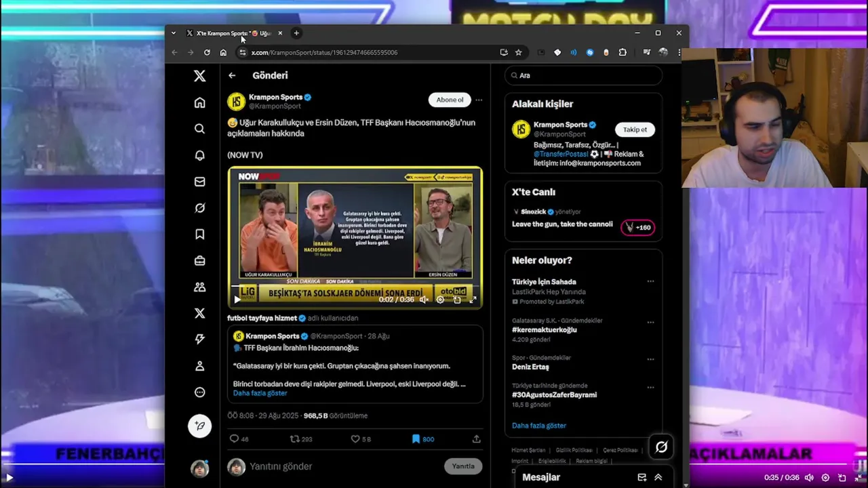Image resolution: width=868 pixels, height=488 pixels.
Task: Open Communities people icon in the sidebar
Action: coord(199,287)
